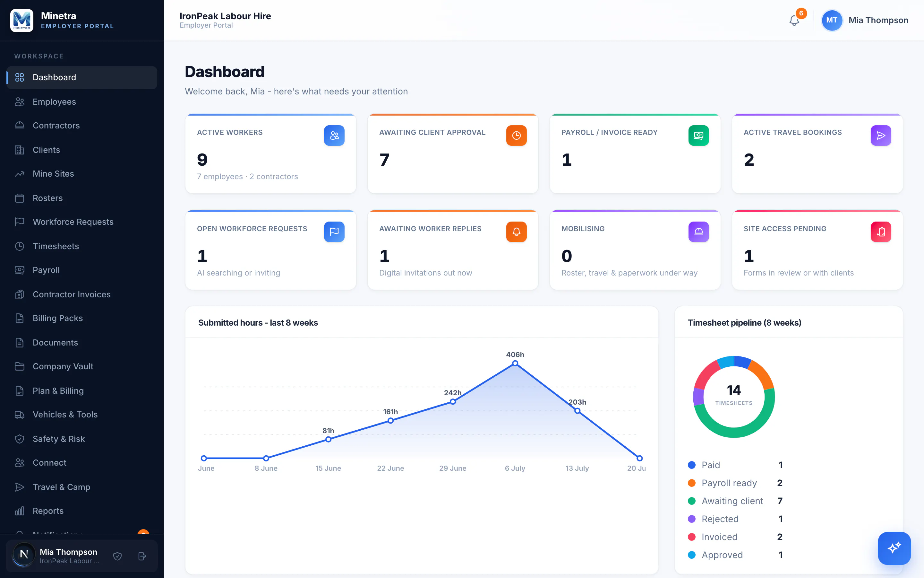Open Contractor Invoices

82,294
